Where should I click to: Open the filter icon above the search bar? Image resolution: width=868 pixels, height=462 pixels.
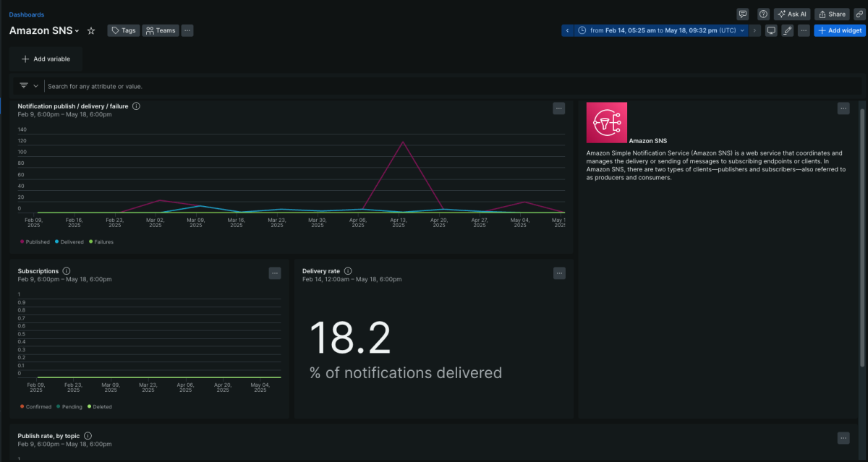click(x=24, y=85)
